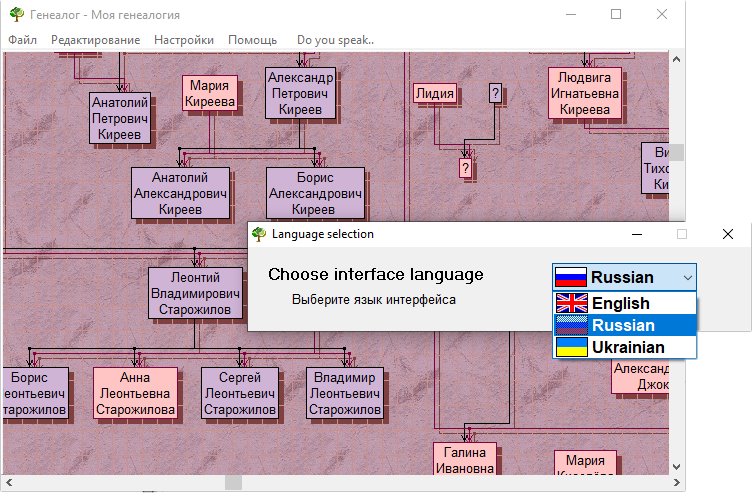Click the Language selection dialog tree icon

coord(259,234)
